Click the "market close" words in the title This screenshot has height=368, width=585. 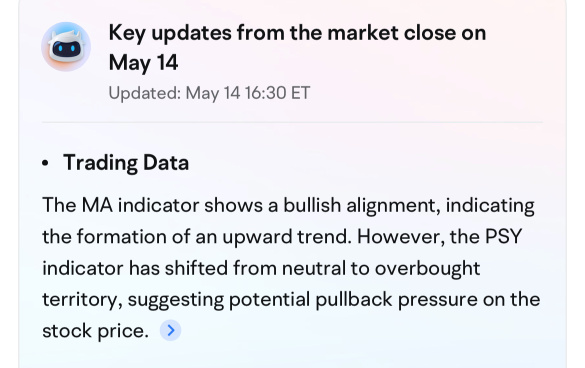(391, 33)
